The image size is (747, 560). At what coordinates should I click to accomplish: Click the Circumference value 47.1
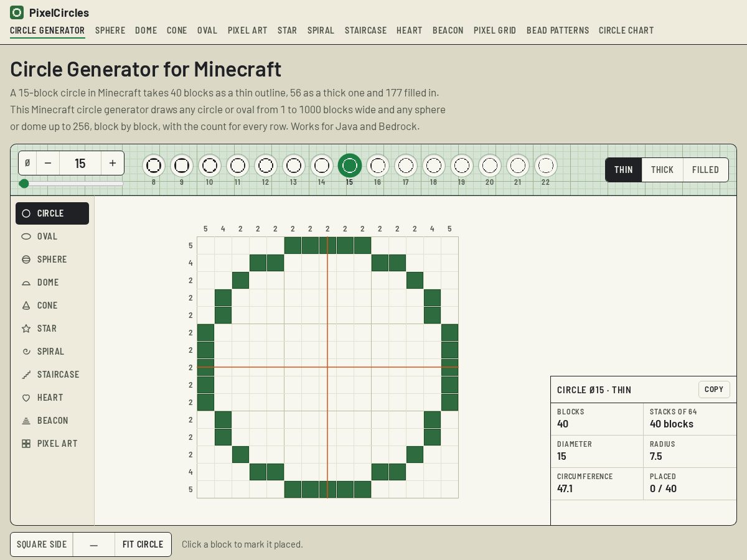(565, 488)
